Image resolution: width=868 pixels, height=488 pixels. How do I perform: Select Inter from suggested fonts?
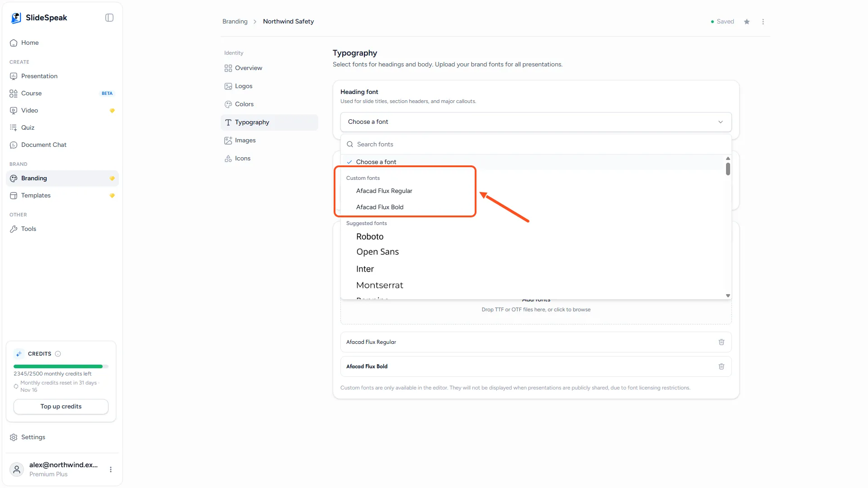click(533, 269)
